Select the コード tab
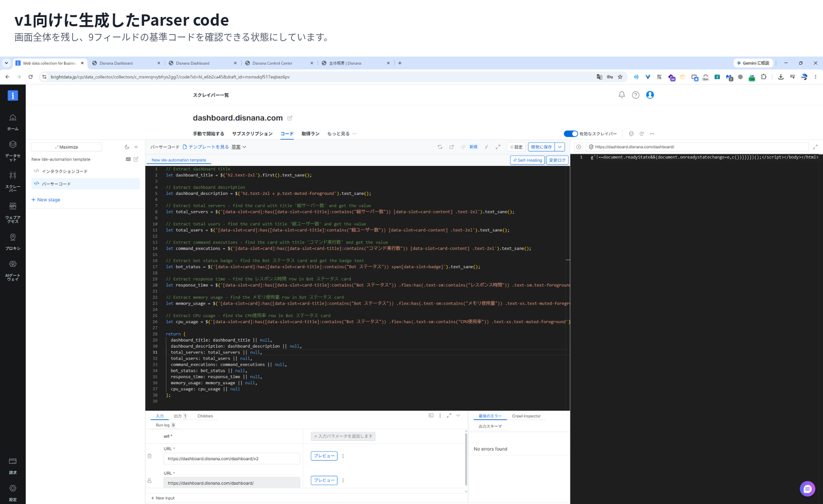 pos(287,134)
